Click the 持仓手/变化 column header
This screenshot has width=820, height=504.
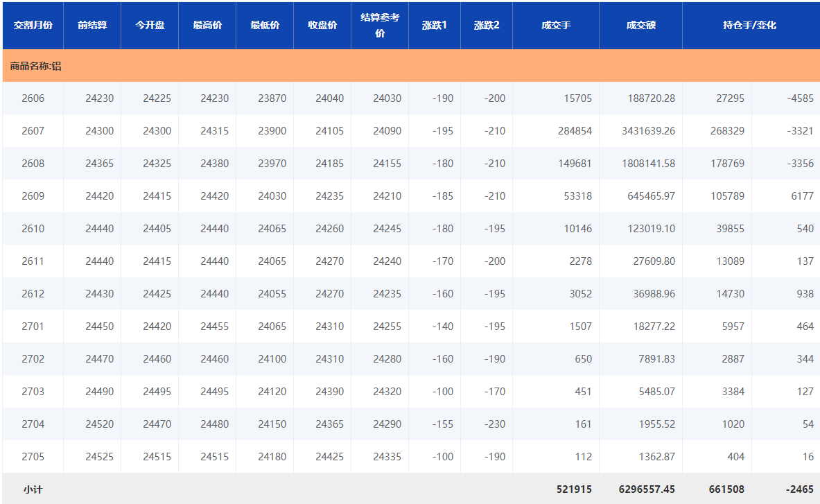(x=749, y=25)
